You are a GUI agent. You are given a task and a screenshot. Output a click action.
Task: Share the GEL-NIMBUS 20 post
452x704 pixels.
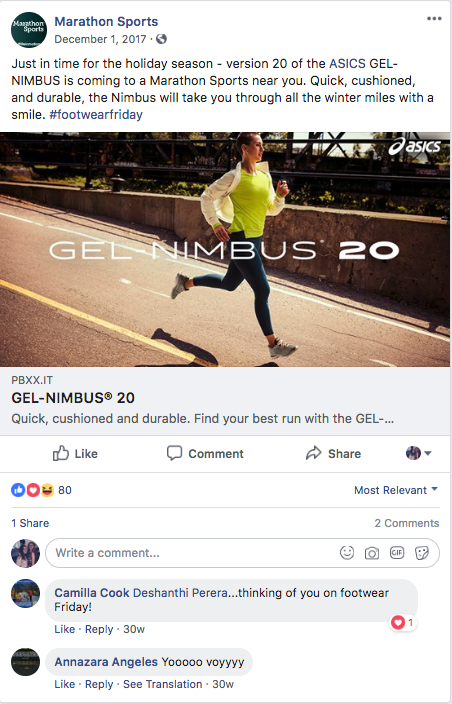click(333, 453)
